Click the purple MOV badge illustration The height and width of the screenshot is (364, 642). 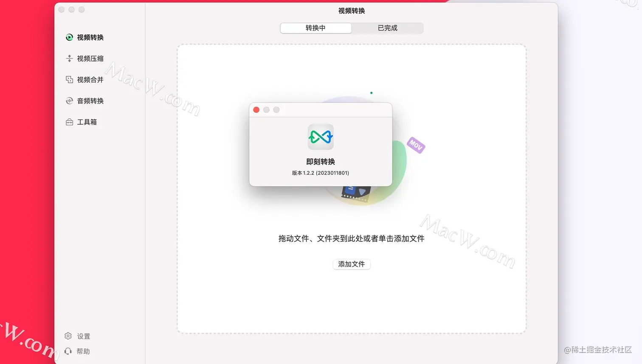coord(416,145)
